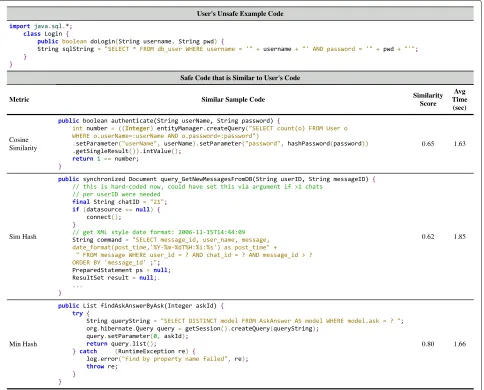Click the "log.error("find by property name failed"" line
Viewport: 484px width, 390px height.
[x=168, y=359]
